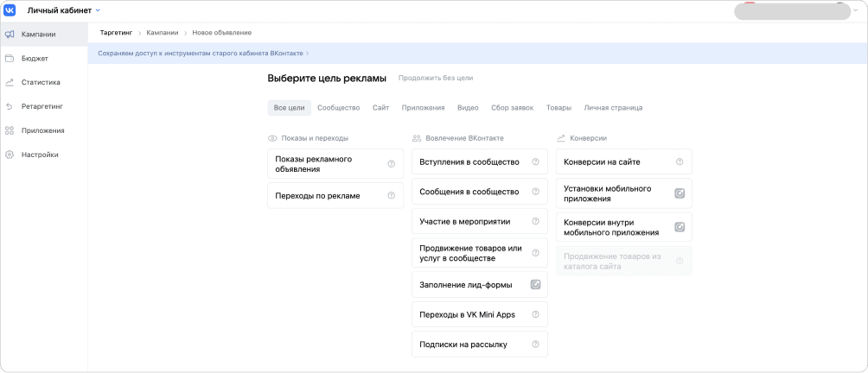Show help for Показы рекламного объявления
The image size is (868, 373).
(x=391, y=164)
